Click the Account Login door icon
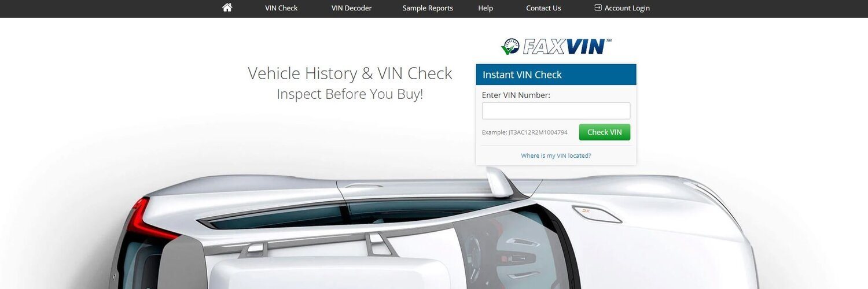The image size is (868, 289). click(x=598, y=8)
